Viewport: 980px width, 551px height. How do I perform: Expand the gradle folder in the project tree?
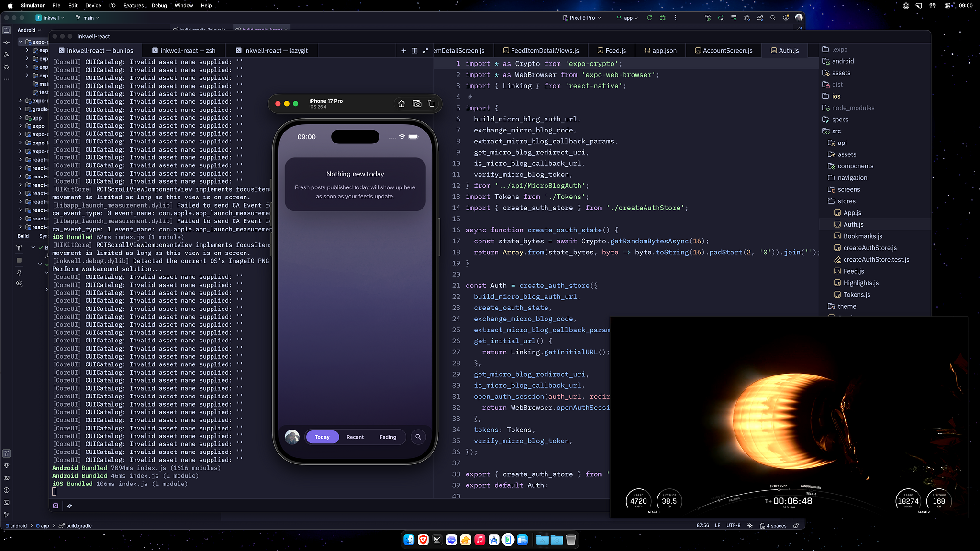point(21,109)
